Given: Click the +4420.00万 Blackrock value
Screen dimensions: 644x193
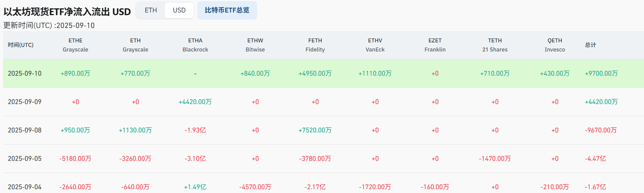Looking at the screenshot, I should click(195, 102).
